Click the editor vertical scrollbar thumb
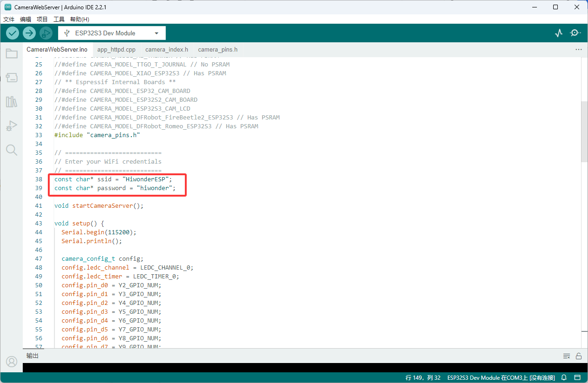The height and width of the screenshot is (383, 588). 584,132
